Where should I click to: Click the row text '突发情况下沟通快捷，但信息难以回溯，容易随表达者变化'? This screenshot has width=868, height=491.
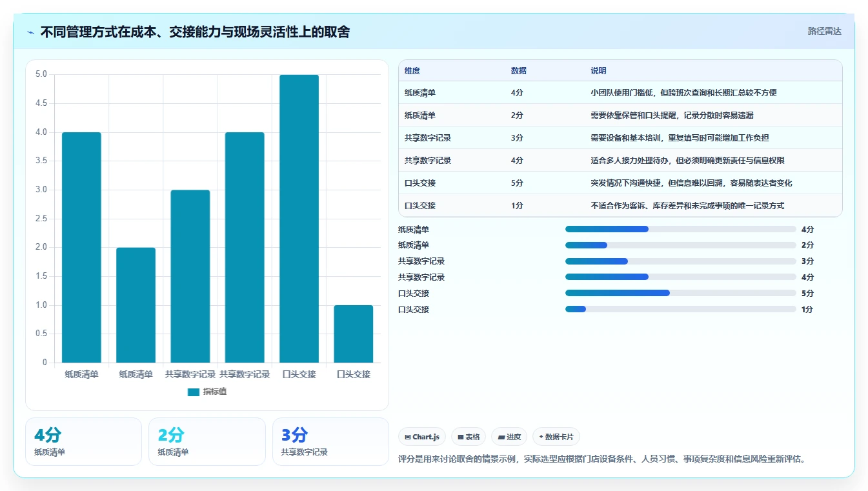click(691, 183)
